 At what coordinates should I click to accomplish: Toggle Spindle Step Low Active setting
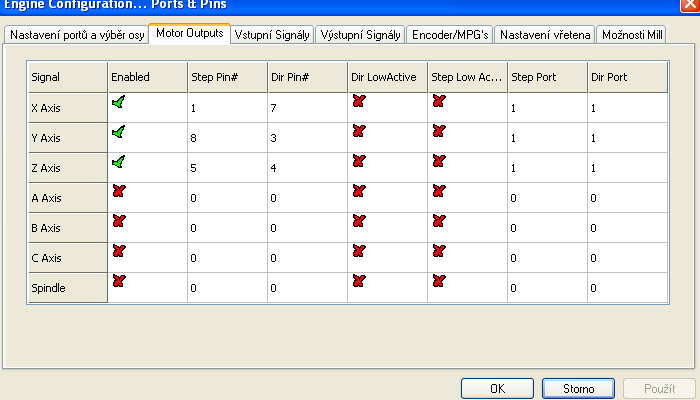(x=437, y=281)
